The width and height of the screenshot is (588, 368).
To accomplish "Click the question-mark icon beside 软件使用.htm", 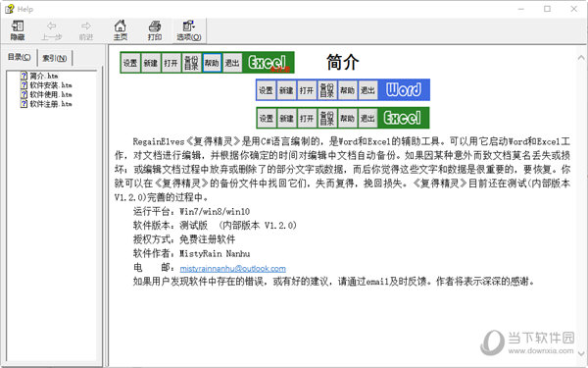I will pyautogui.click(x=24, y=94).
